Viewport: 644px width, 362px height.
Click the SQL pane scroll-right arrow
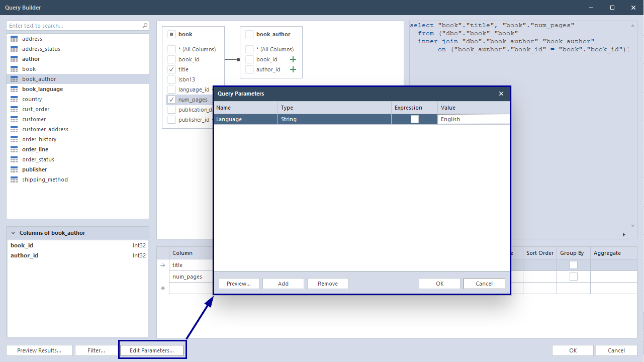point(624,234)
